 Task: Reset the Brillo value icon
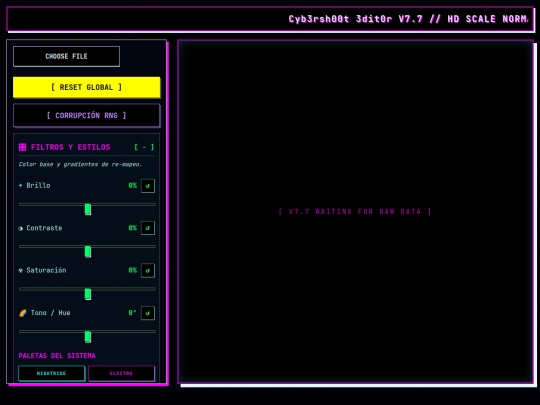(148, 186)
